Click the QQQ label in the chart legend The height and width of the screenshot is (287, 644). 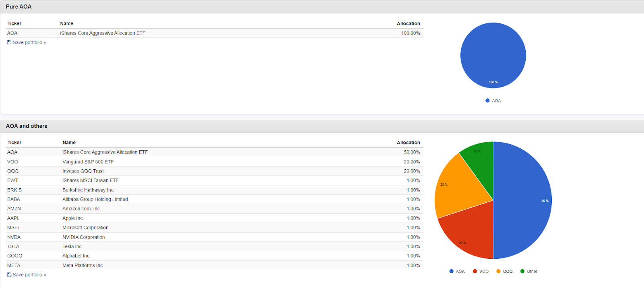pos(508,271)
